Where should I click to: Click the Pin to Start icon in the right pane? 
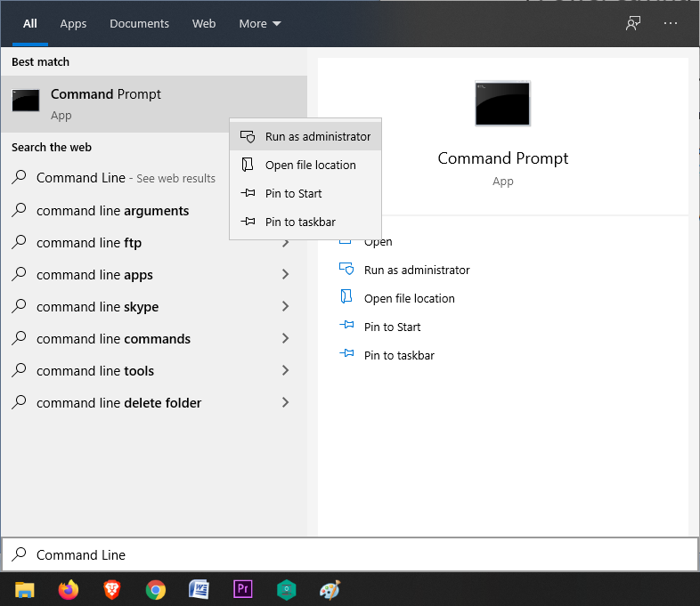pos(346,325)
